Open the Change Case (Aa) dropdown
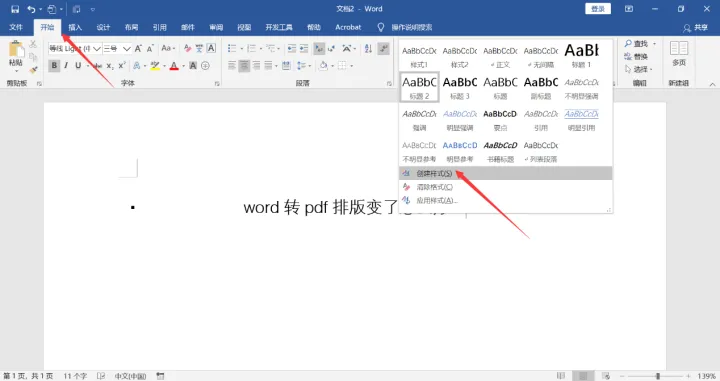 click(168, 48)
